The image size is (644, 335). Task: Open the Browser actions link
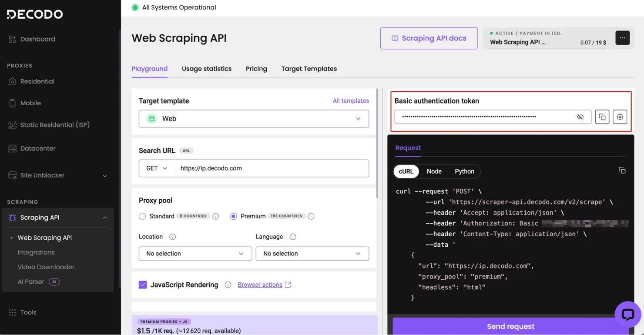[x=264, y=285]
